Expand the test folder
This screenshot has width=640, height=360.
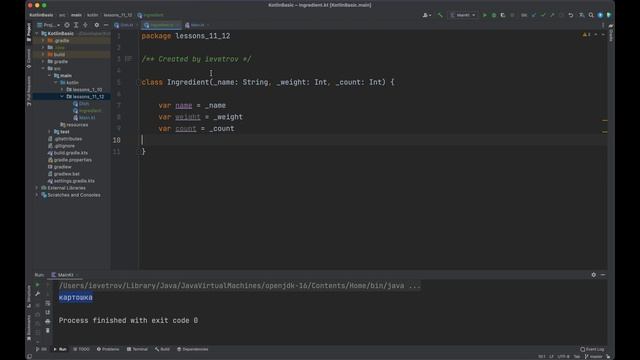pos(49,131)
